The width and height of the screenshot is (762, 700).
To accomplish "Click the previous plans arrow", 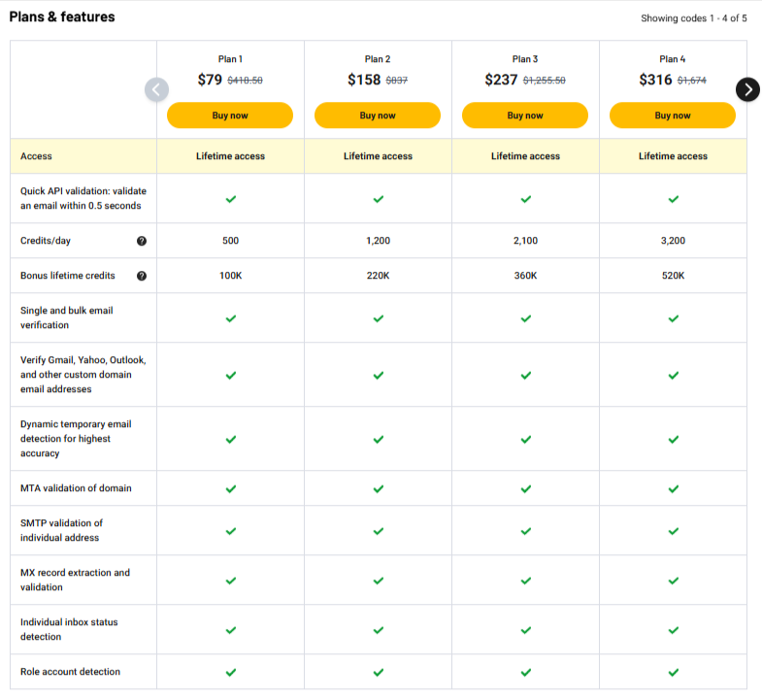I will pyautogui.click(x=156, y=89).
